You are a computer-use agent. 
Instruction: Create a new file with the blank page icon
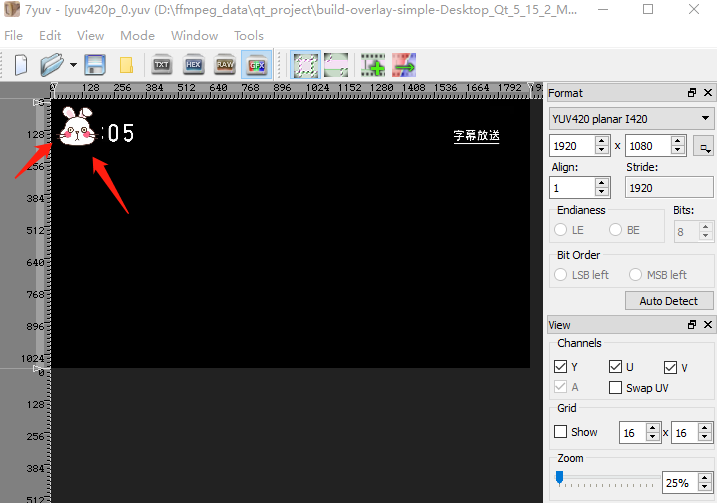(21, 65)
